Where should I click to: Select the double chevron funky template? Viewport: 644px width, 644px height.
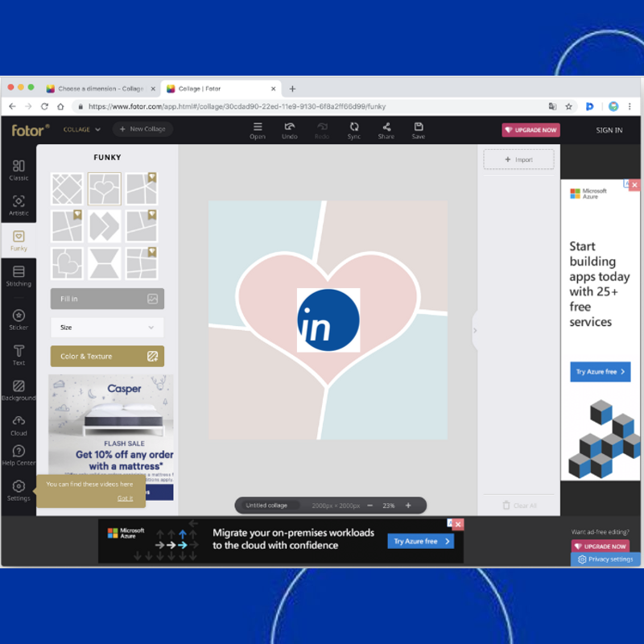click(105, 226)
